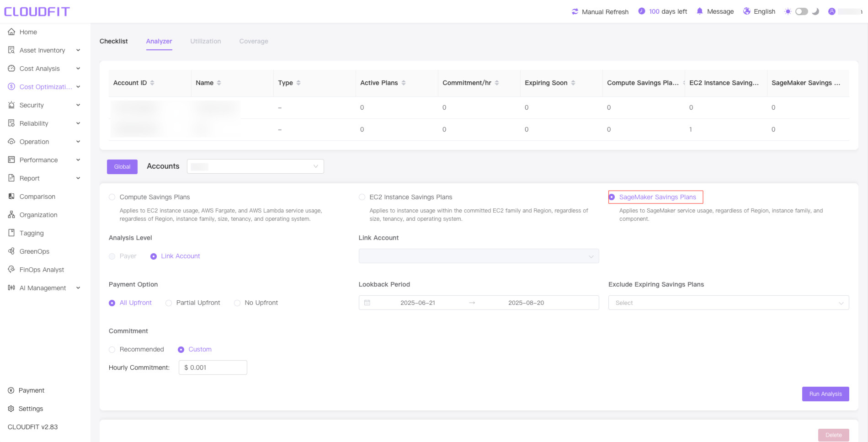Click the Reliability sidebar icon

pyautogui.click(x=11, y=123)
